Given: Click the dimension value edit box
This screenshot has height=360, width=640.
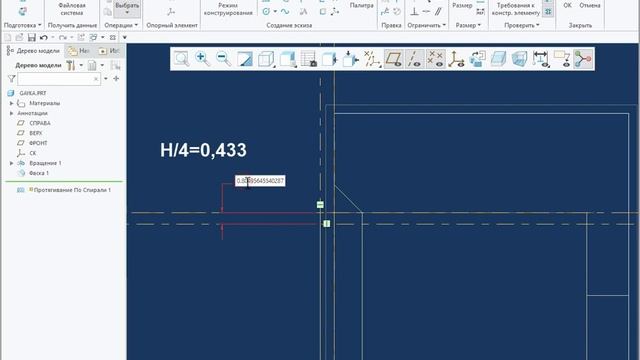Looking at the screenshot, I should click(x=260, y=181).
